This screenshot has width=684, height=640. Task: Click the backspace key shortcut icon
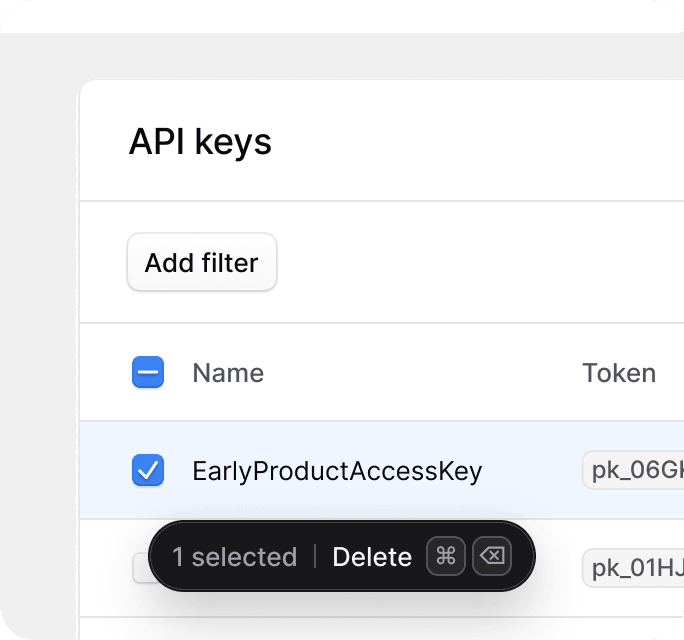[492, 556]
